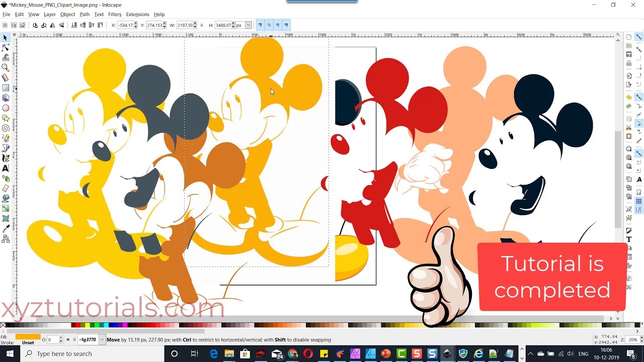Toggle layer lock in status bar
Image resolution: width=644 pixels, height=362 pixels.
click(x=74, y=340)
